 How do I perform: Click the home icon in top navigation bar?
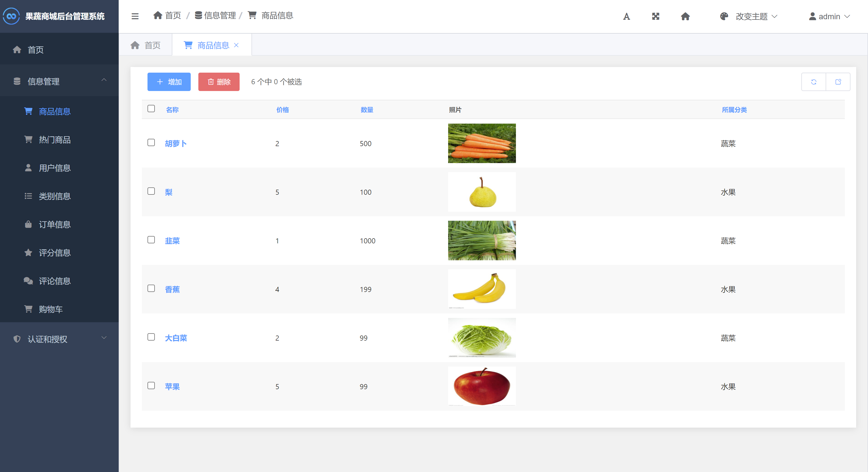pos(685,16)
